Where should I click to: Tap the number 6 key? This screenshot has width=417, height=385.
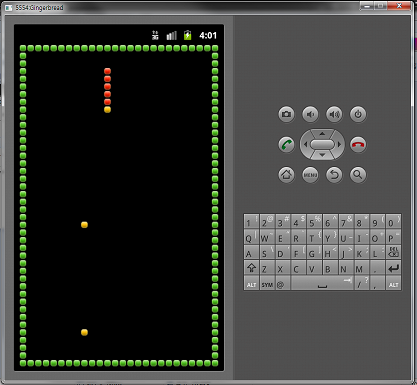[x=330, y=222]
